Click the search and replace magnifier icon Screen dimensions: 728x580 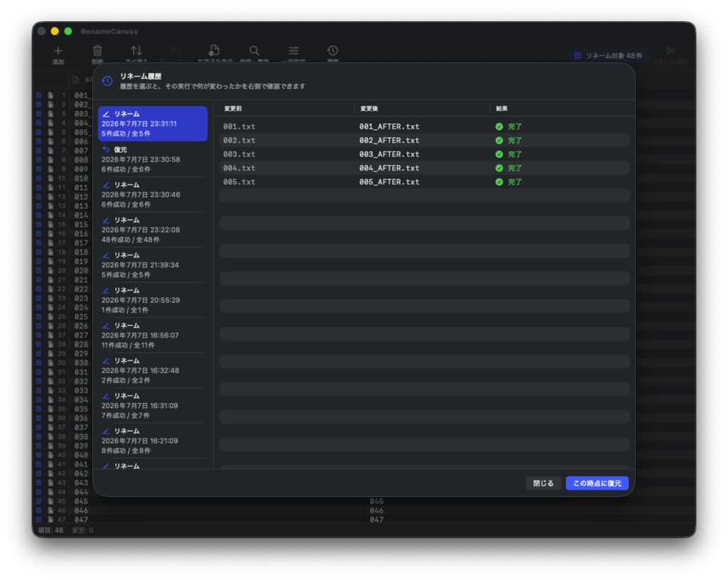pos(254,50)
